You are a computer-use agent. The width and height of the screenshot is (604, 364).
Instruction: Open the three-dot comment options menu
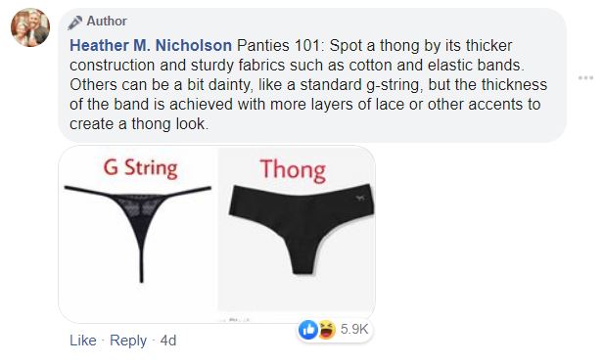coord(585,78)
